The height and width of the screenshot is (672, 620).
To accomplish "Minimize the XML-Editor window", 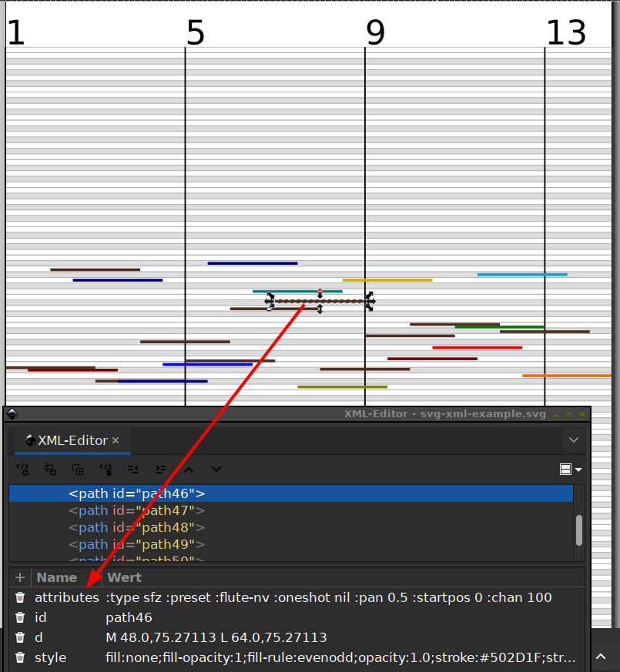I will (x=556, y=414).
